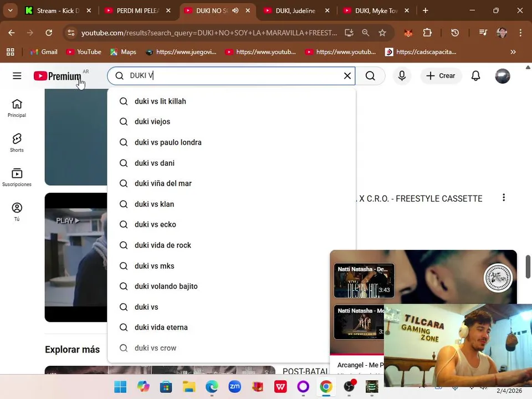Open YouTube bookmark
This screenshot has height=399, width=532.
[x=84, y=52]
